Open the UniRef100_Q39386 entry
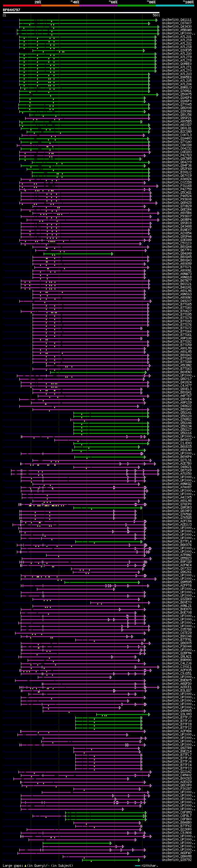The image size is (197, 868). point(177,111)
